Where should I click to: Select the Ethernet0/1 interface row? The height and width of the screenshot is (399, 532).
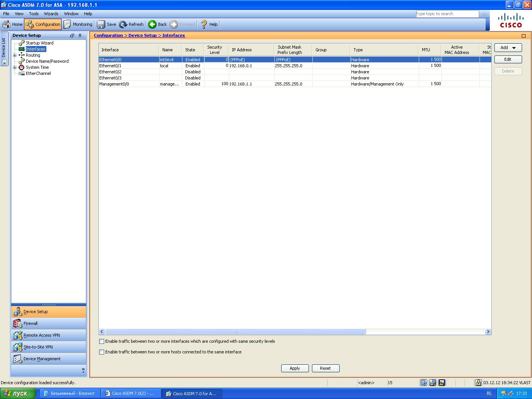click(x=295, y=66)
